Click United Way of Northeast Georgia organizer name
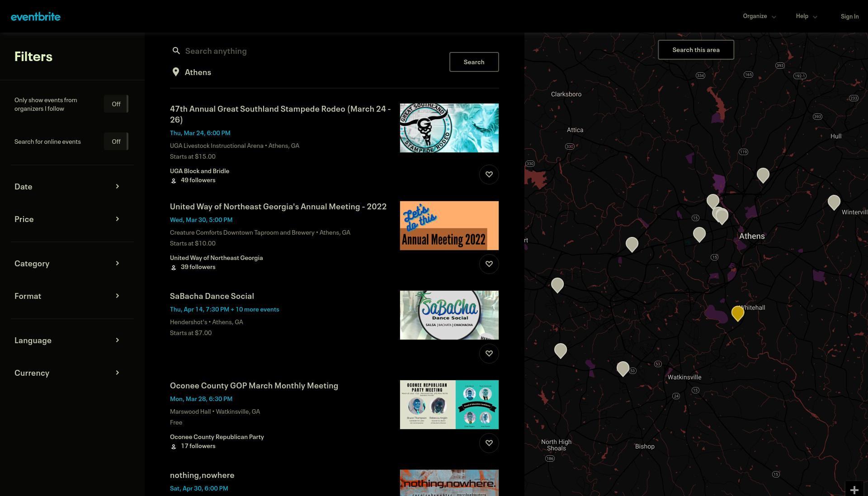This screenshot has width=868, height=496. click(x=216, y=258)
